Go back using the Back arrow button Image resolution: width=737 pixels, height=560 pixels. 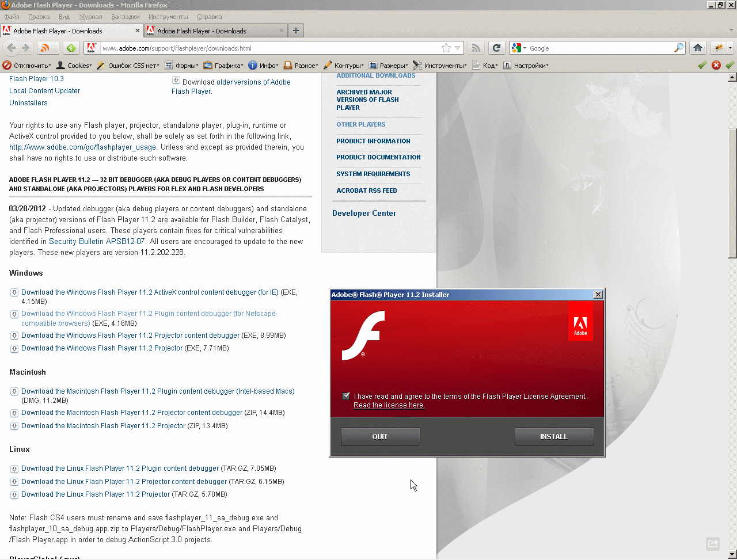11,48
